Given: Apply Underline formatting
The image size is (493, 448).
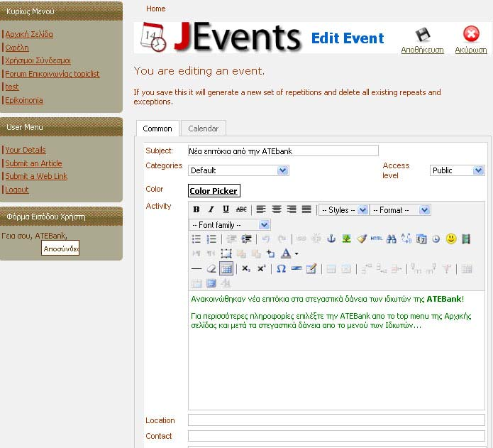Looking at the screenshot, I should (226, 209).
